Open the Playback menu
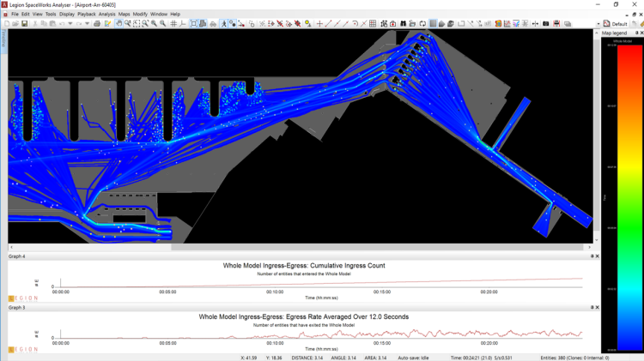 pyautogui.click(x=86, y=14)
